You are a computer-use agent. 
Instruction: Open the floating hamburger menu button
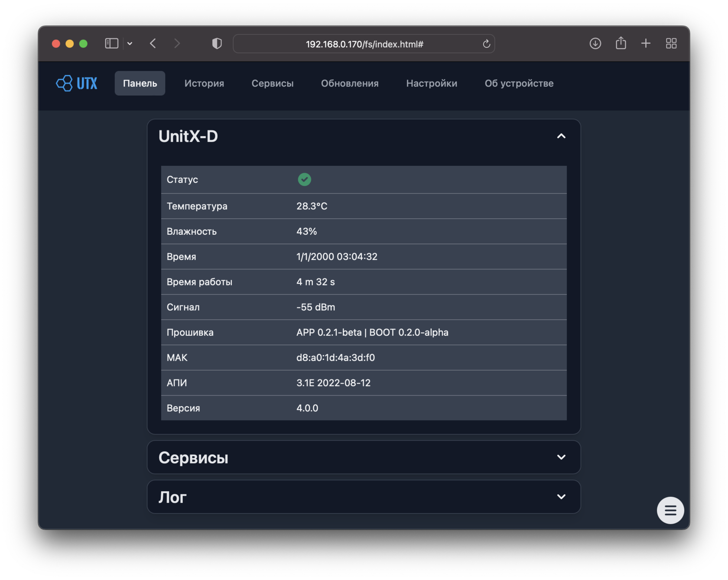pos(670,510)
